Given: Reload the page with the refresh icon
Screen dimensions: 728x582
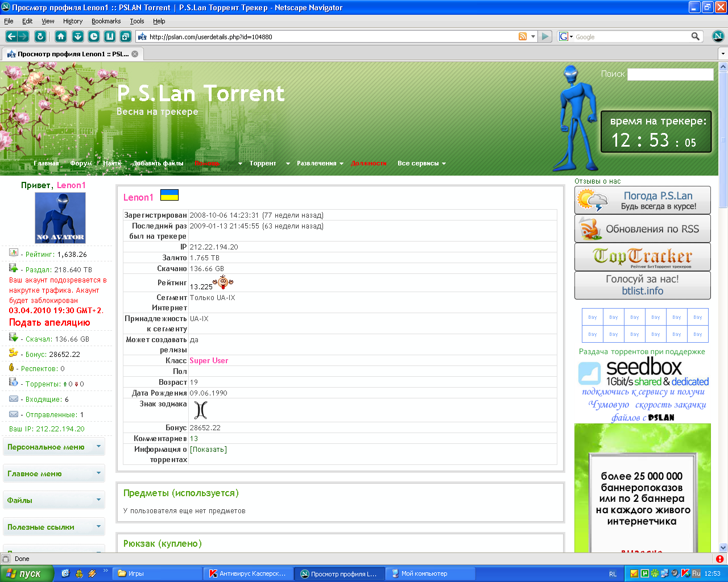Looking at the screenshot, I should (40, 36).
